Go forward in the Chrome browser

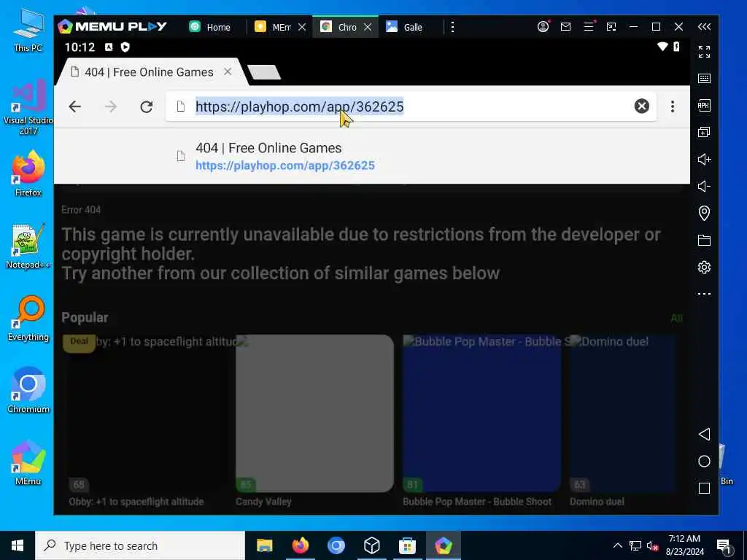tap(111, 106)
